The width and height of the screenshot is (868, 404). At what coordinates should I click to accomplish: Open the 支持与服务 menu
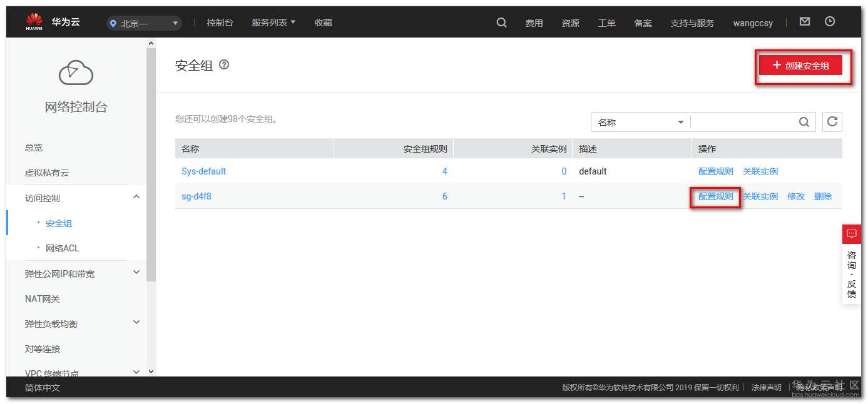692,23
